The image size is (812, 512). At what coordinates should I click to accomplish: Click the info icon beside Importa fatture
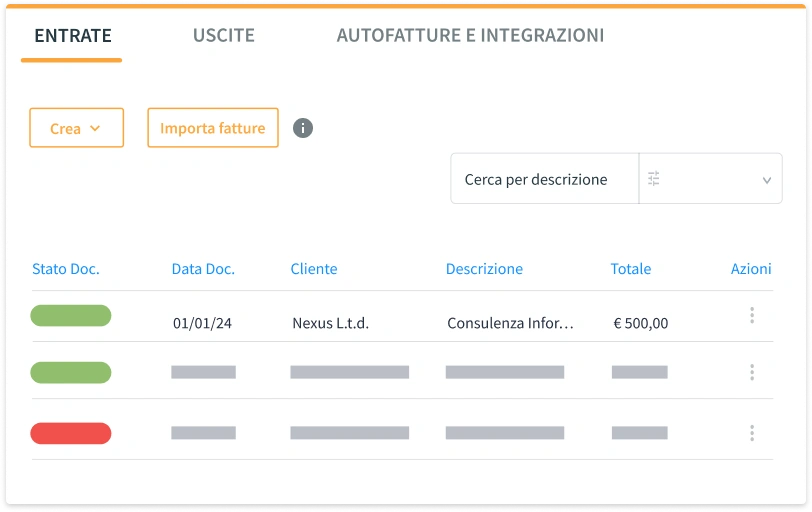coord(303,128)
